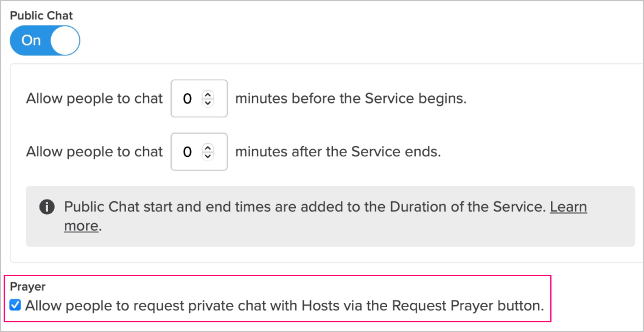Click the "On" text inside the Public Chat switch
The width and height of the screenshot is (644, 332).
click(31, 40)
